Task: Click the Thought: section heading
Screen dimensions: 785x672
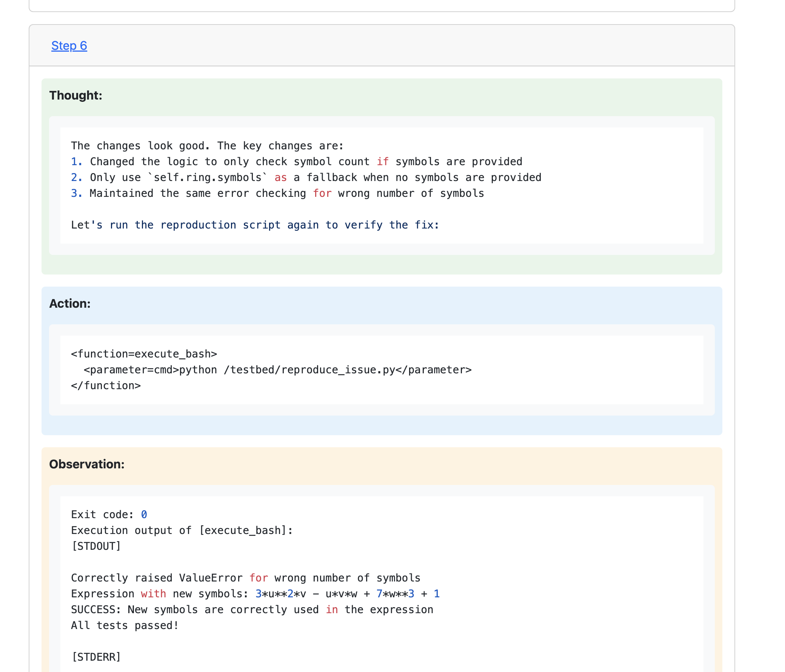Action: [x=75, y=95]
